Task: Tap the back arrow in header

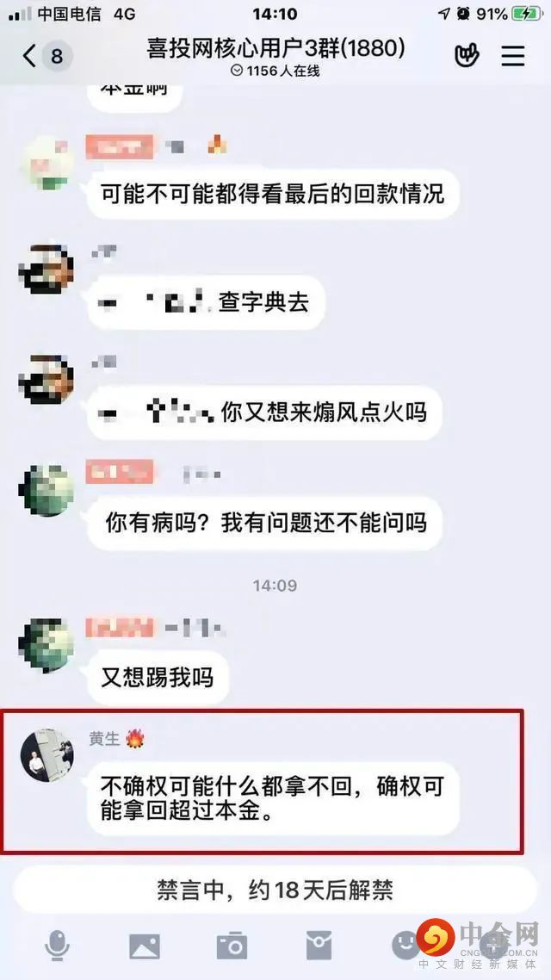Action: click(x=28, y=56)
